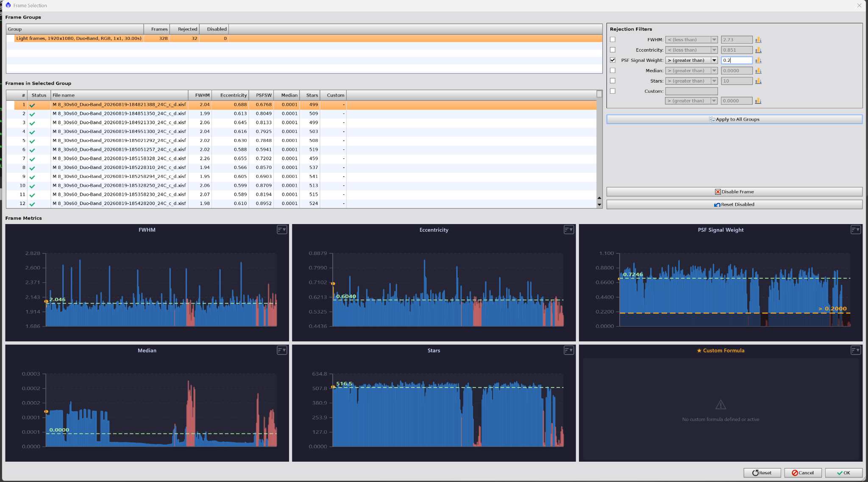Click the Median filter histogram icon
Image resolution: width=868 pixels, height=482 pixels.
coord(758,71)
